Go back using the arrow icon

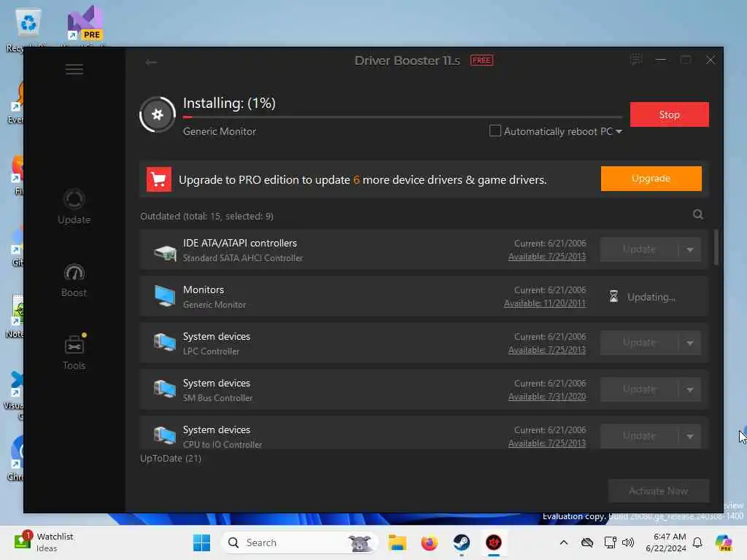click(151, 63)
